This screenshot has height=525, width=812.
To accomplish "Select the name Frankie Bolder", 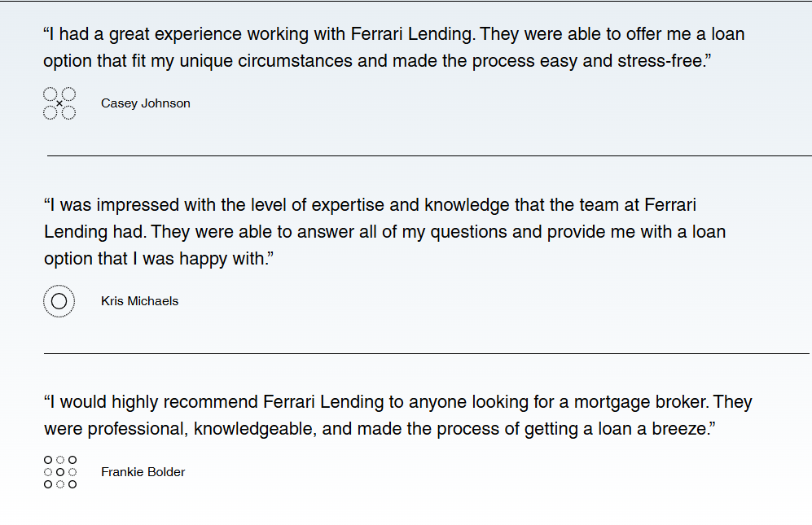I will [x=143, y=472].
